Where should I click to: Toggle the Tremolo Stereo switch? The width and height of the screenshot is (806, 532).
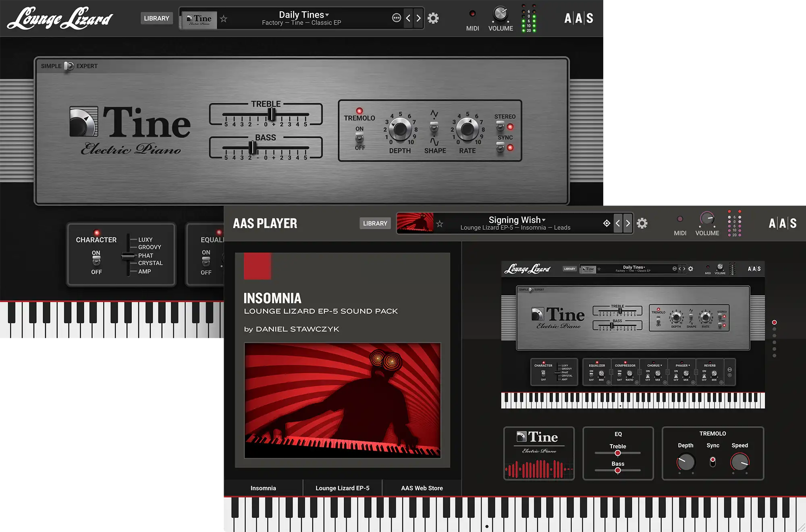tap(500, 126)
